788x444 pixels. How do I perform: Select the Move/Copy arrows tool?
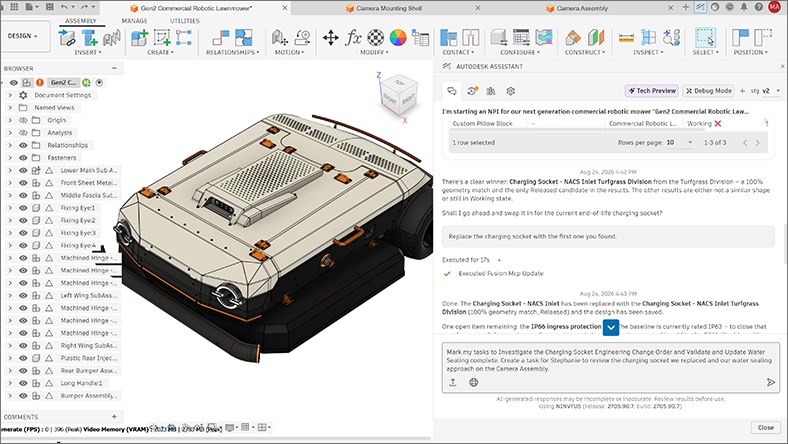331,38
